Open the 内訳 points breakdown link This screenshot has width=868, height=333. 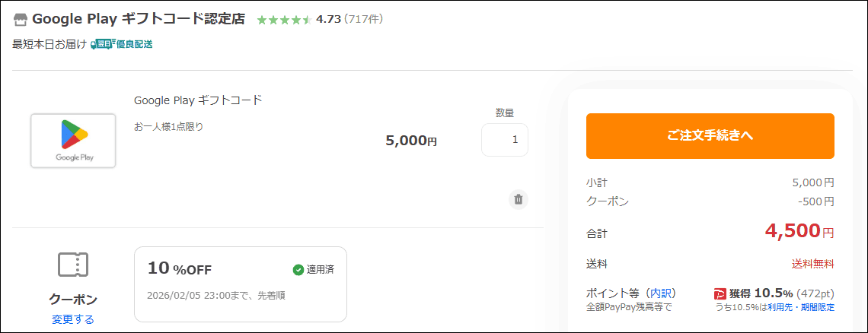(660, 293)
